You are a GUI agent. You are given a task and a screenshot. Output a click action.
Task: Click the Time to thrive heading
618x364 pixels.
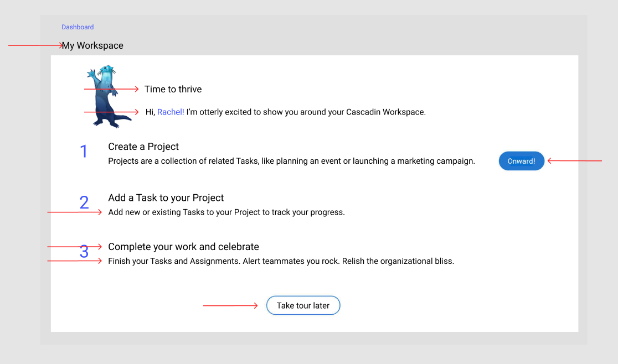[x=173, y=89]
